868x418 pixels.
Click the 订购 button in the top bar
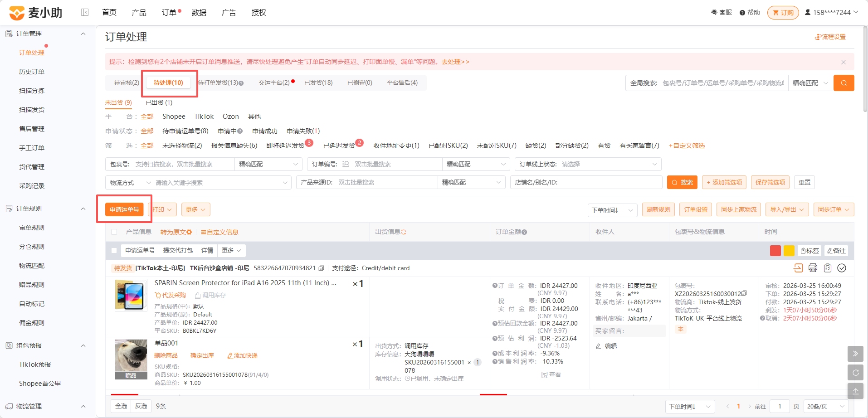pos(783,13)
